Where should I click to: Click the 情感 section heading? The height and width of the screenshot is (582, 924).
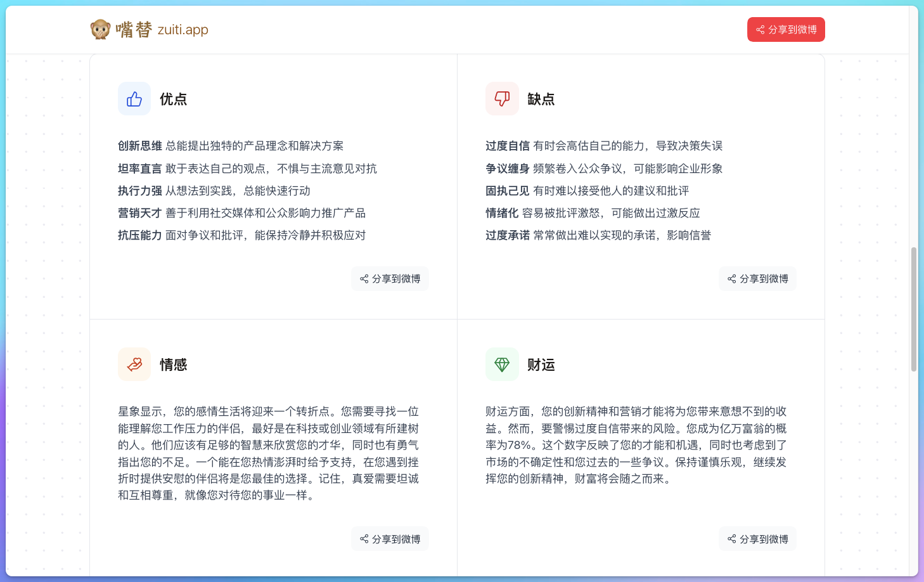[x=173, y=365]
